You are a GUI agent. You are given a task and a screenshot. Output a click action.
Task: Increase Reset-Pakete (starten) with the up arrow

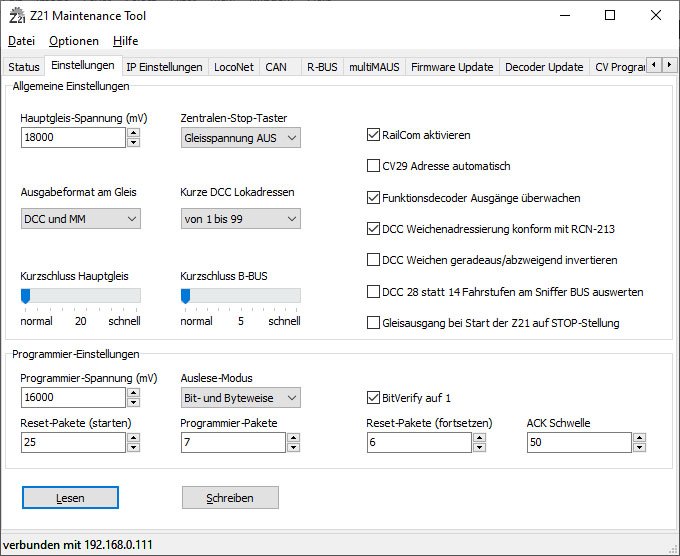tap(134, 438)
